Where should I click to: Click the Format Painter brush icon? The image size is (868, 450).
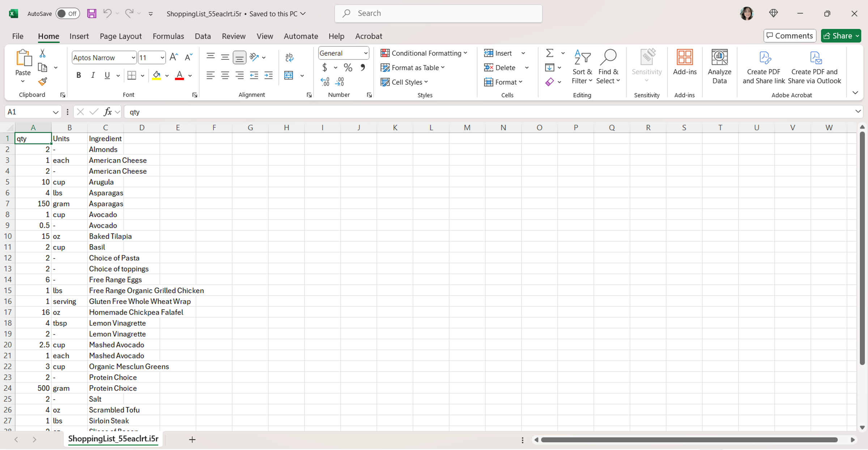tap(42, 82)
